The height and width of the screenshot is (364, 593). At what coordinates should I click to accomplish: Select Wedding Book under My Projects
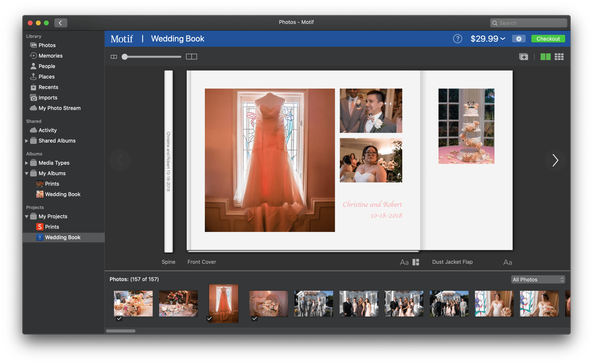63,237
